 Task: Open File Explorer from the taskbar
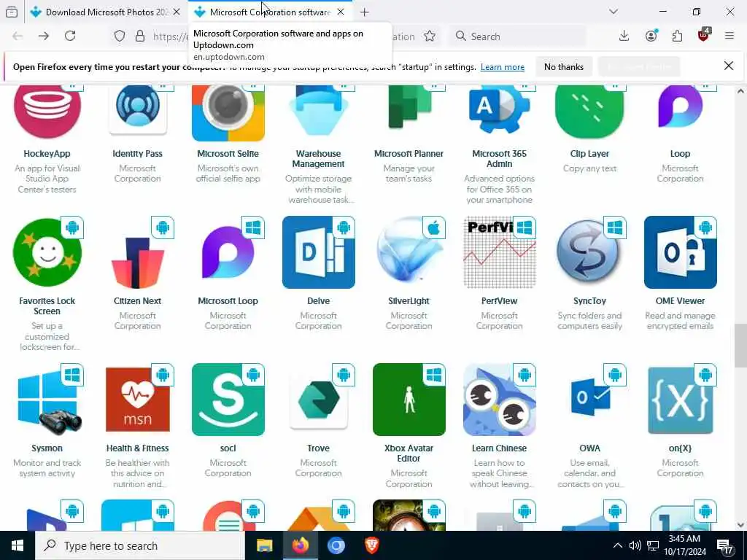[264, 545]
